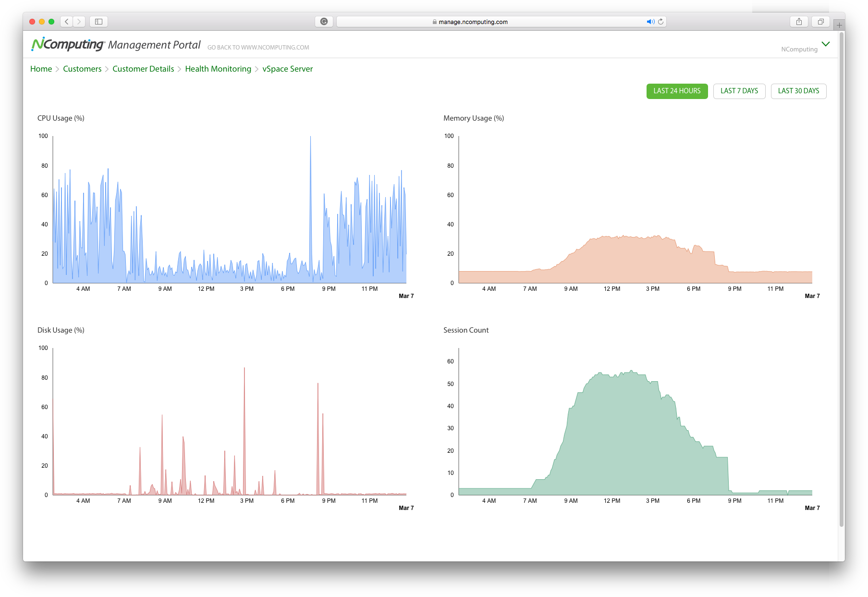Screen dimensions: 868x597
Task: Click the Session Count chart title
Action: click(x=466, y=330)
